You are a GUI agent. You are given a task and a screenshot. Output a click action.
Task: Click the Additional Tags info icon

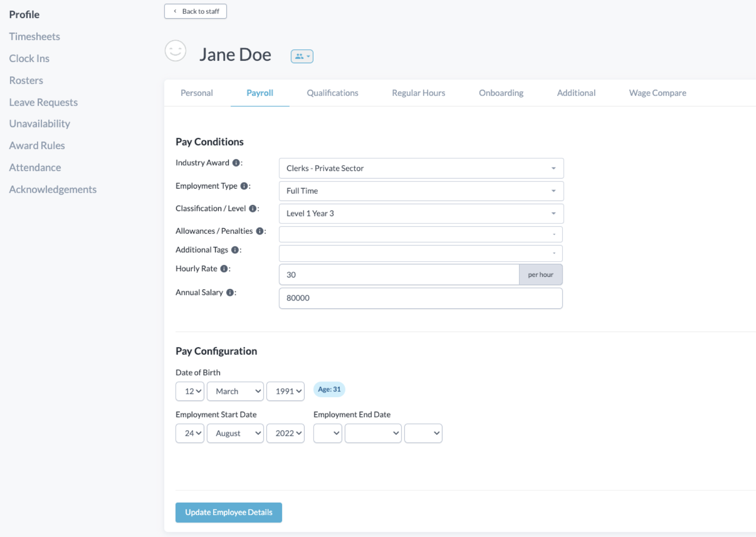235,250
